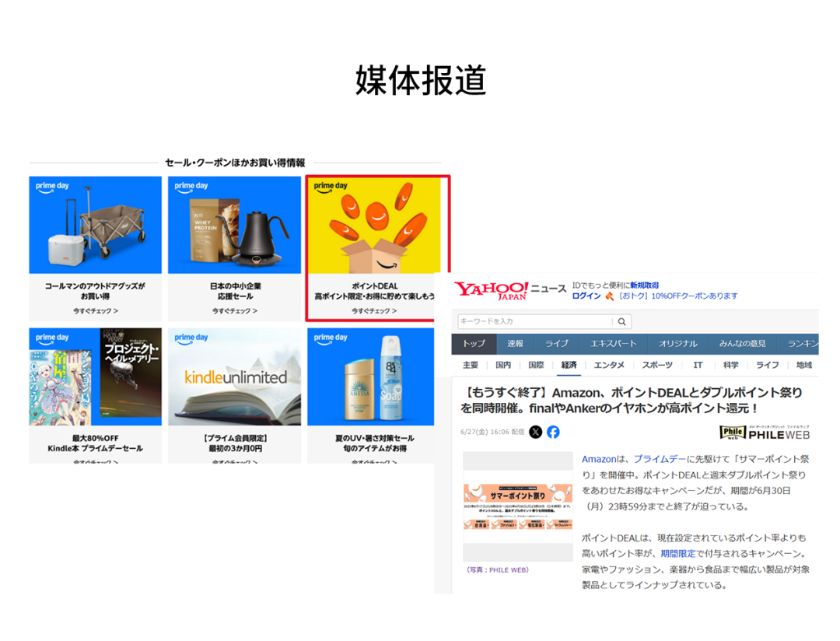
Task: Open the みんなの意見 tab
Action: (x=743, y=344)
